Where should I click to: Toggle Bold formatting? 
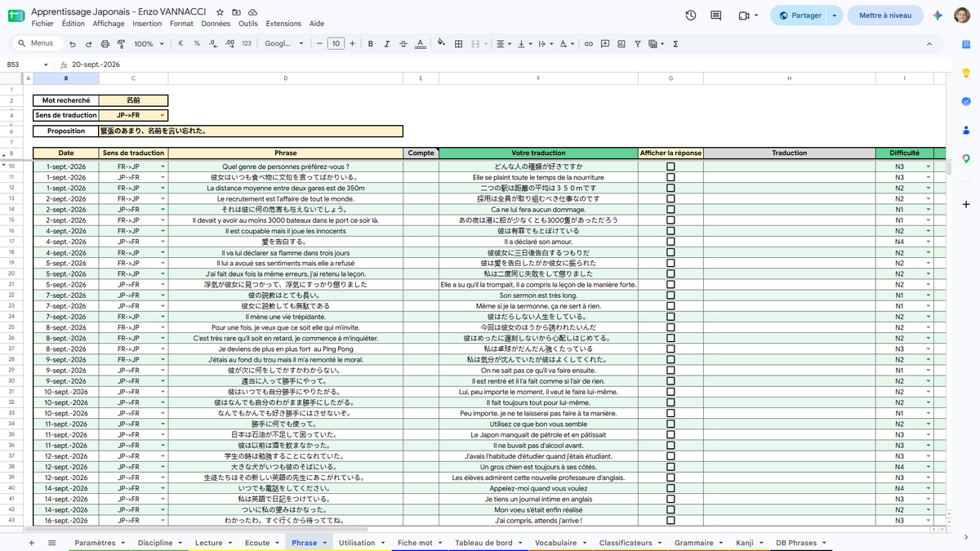pyautogui.click(x=371, y=44)
